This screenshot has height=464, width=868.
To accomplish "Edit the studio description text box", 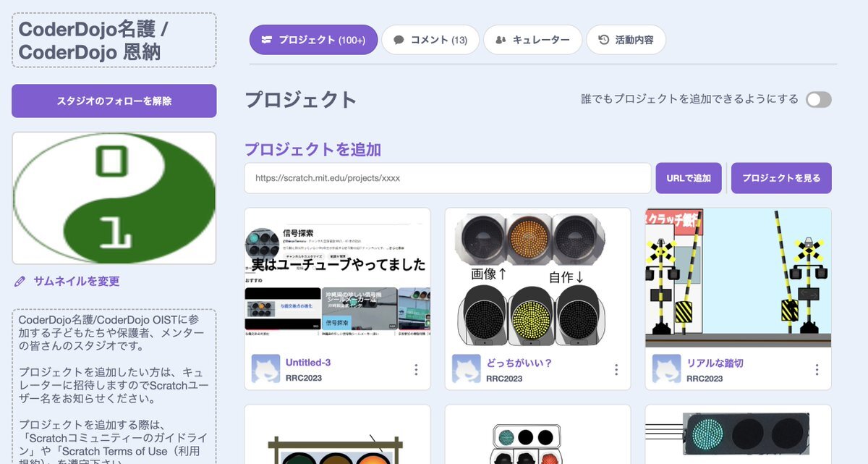I will pos(114,387).
